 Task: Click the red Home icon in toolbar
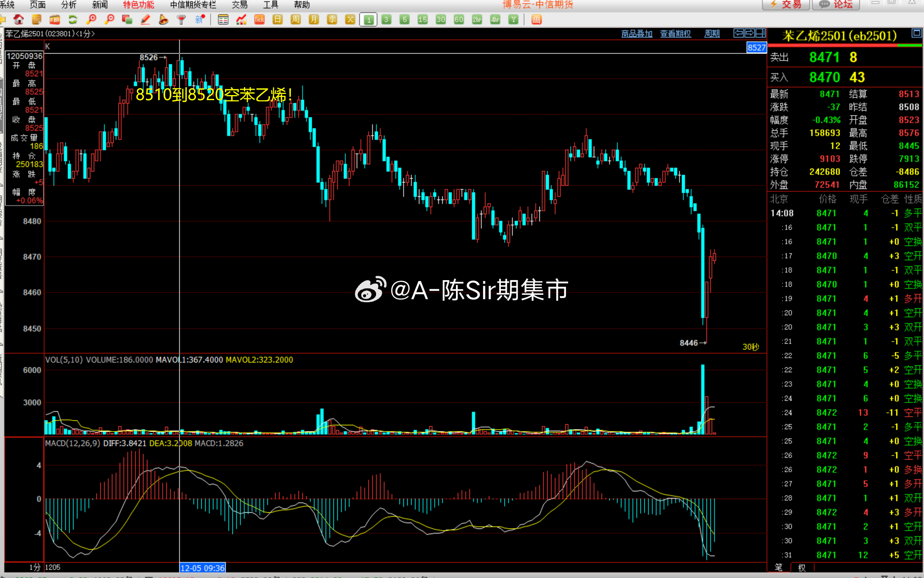pos(19,19)
